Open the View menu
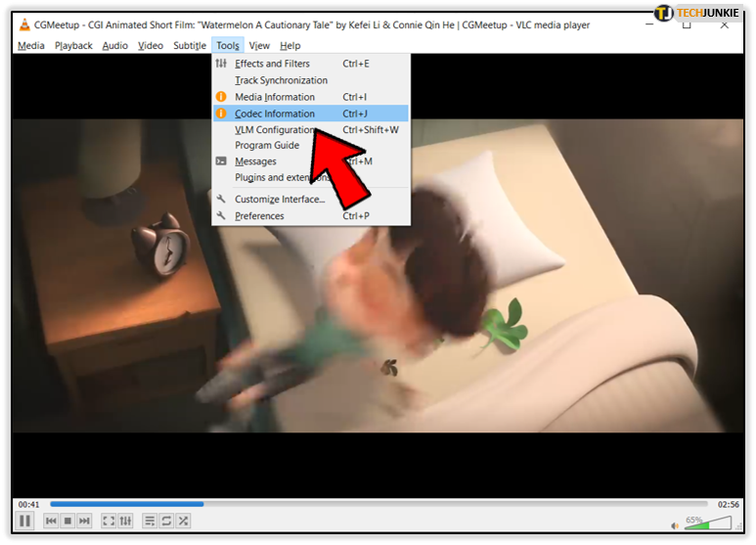Image resolution: width=756 pixels, height=545 pixels. (259, 45)
